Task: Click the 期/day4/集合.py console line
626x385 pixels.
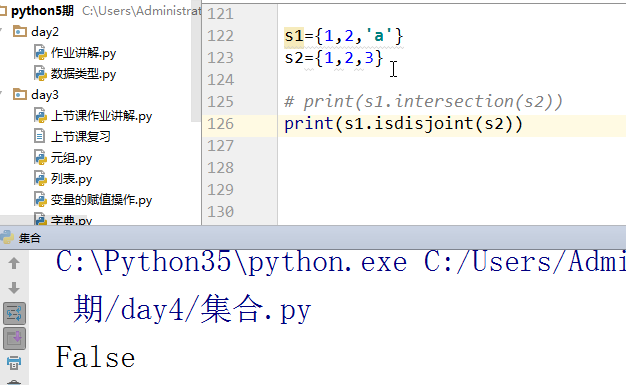Action: (192, 310)
